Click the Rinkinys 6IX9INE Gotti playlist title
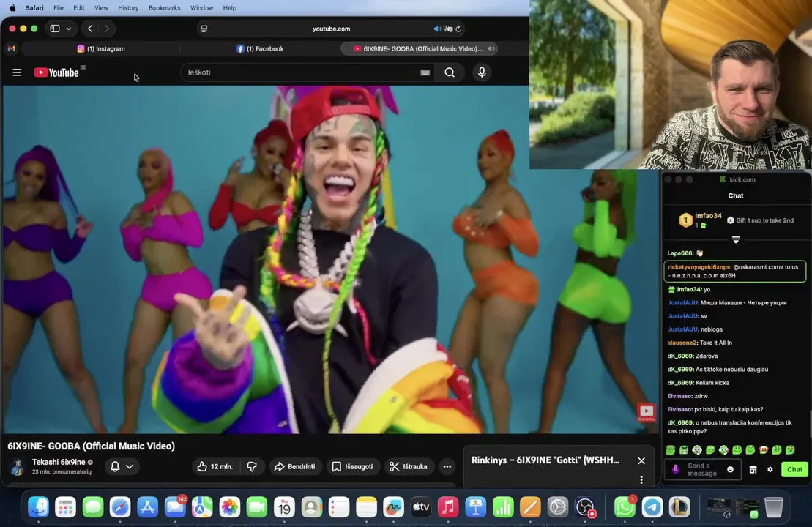Screen dimensions: 812x527 click(x=545, y=460)
